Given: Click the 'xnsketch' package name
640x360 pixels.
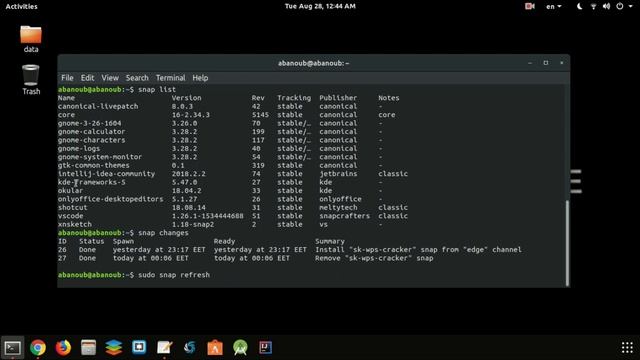Looking at the screenshot, I should pos(75,224).
